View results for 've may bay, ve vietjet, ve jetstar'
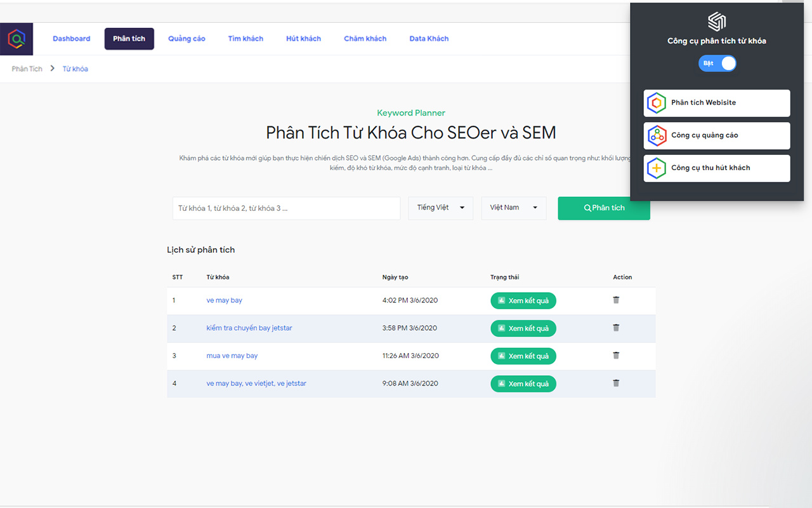The width and height of the screenshot is (812, 508). (x=523, y=384)
